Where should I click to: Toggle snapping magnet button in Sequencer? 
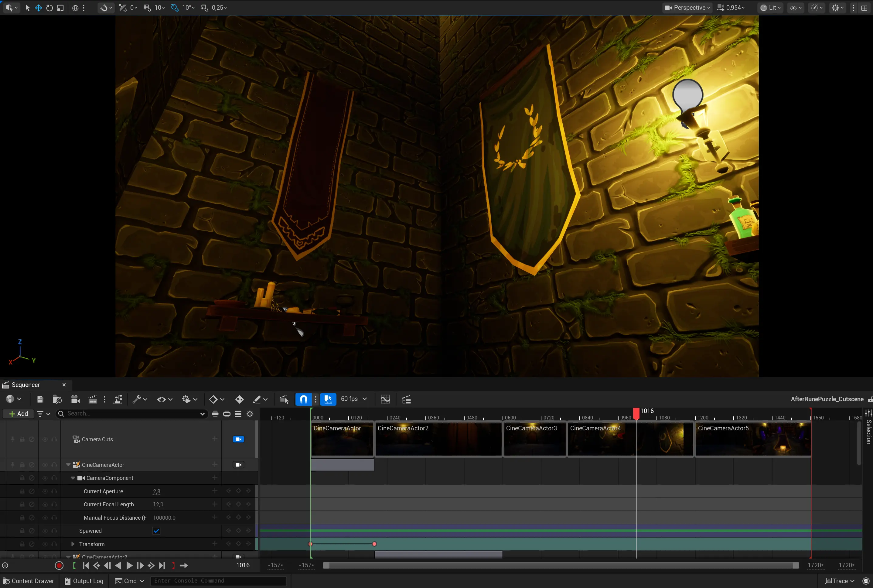coord(304,399)
